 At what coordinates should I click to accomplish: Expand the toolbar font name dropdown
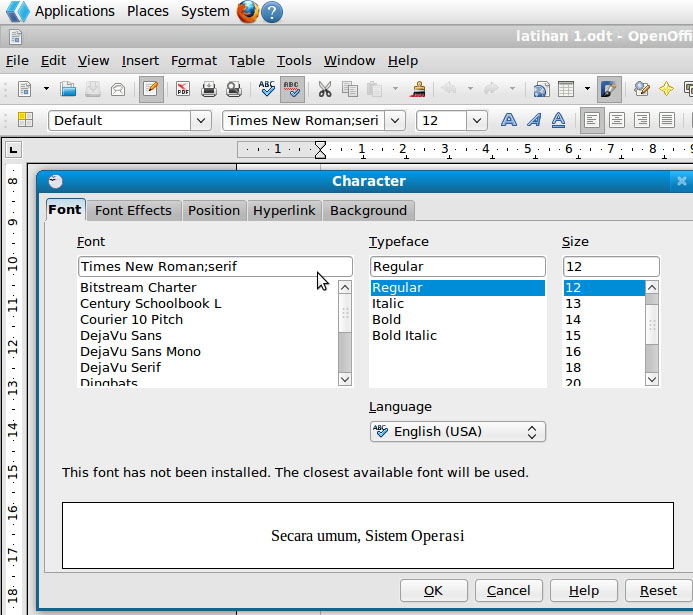395,121
